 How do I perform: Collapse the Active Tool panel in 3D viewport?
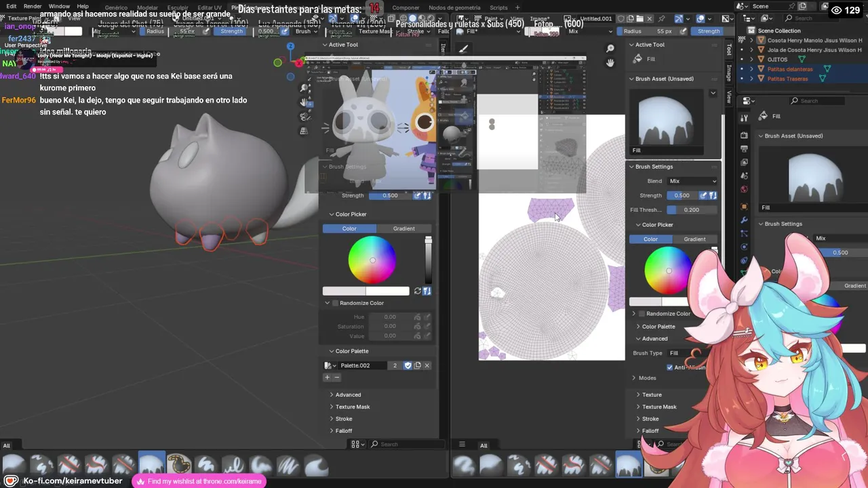click(343, 45)
